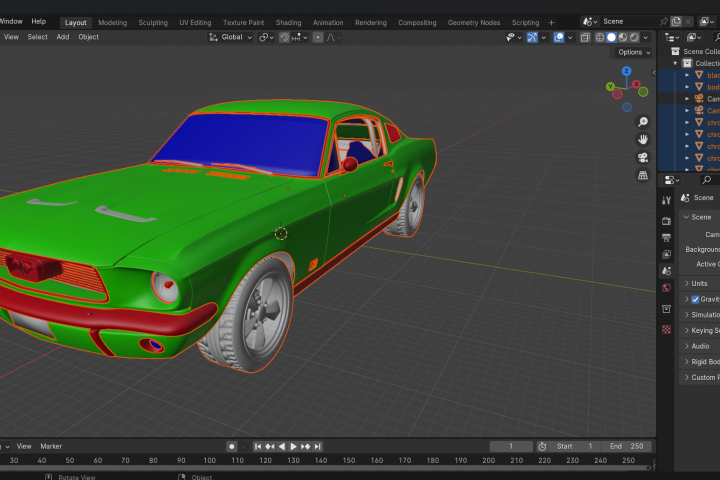The height and width of the screenshot is (480, 720).
Task: Open the Help menu
Action: click(x=39, y=22)
